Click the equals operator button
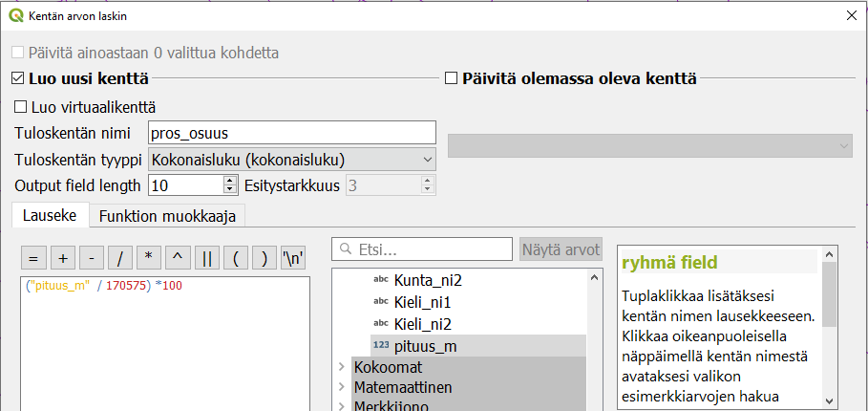The width and height of the screenshot is (868, 411). click(x=32, y=259)
